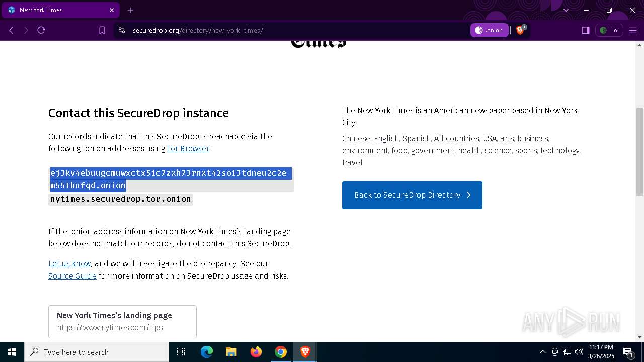
Task: Open Task View on taskbar
Action: 181,352
